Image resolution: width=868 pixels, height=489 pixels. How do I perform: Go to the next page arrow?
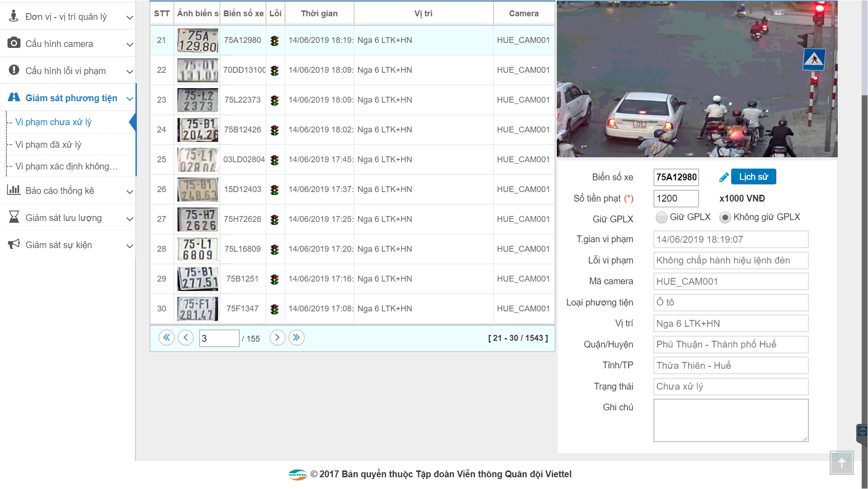tap(277, 338)
